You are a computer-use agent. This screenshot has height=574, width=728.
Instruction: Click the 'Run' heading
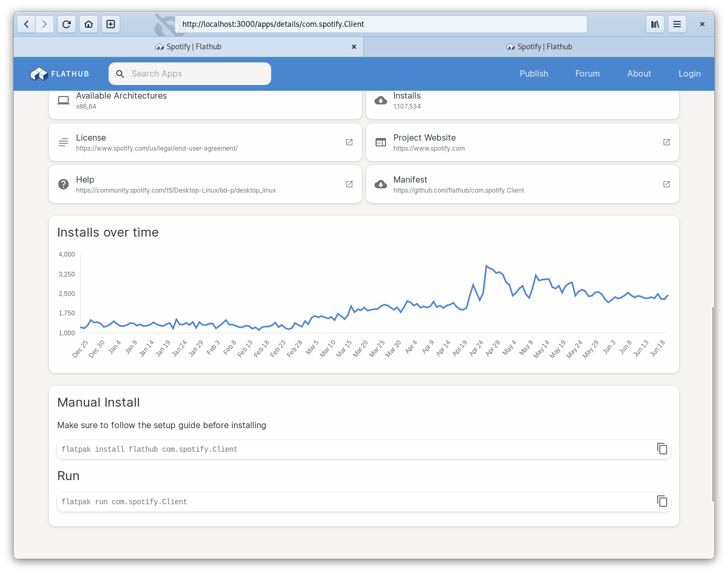tap(68, 476)
